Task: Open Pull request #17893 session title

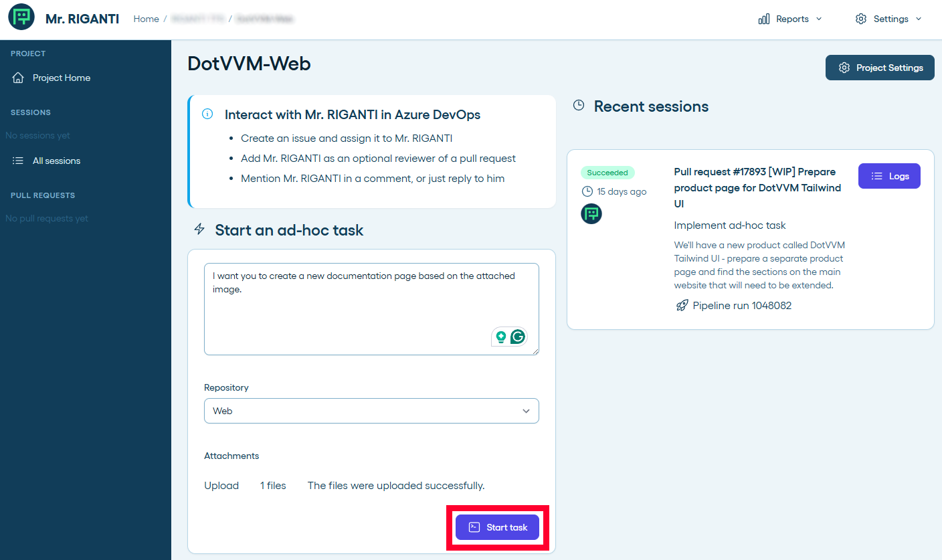Action: pyautogui.click(x=757, y=187)
